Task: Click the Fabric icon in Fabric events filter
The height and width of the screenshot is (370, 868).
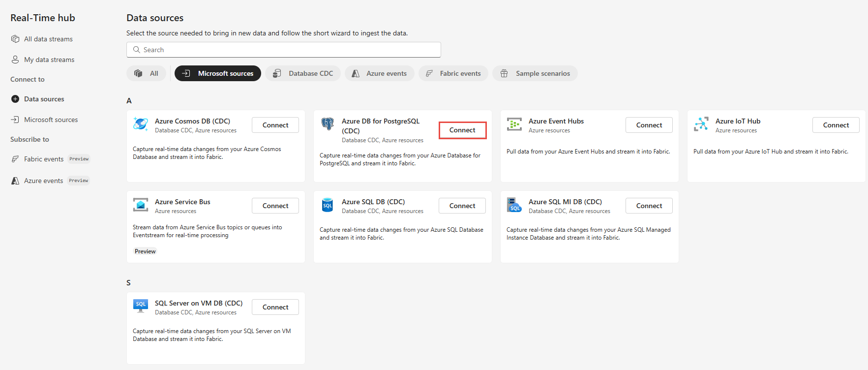Action: [429, 73]
